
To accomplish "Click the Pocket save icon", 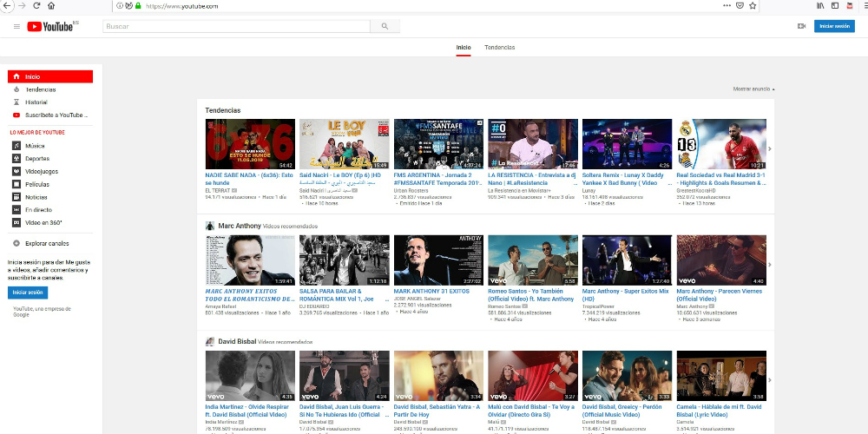I will 740,5.
